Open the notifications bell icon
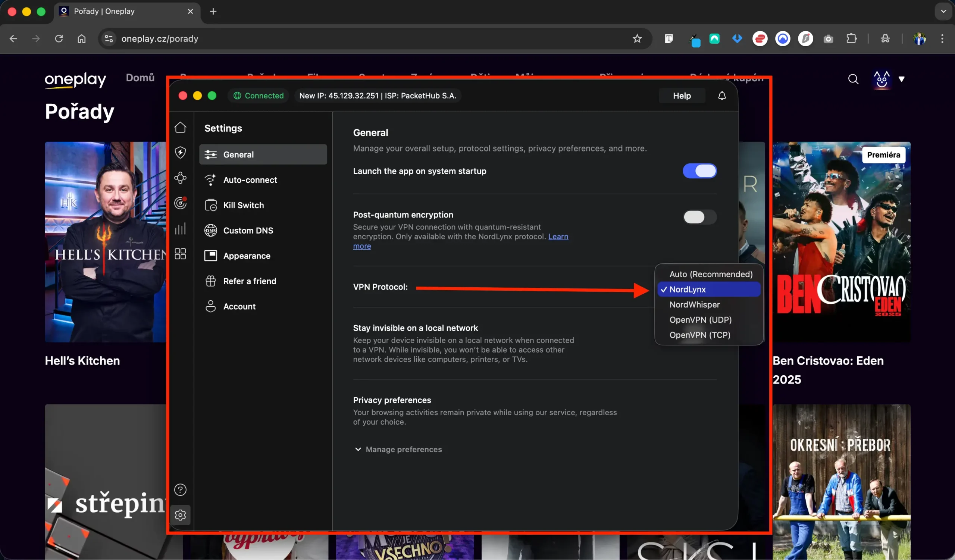 pyautogui.click(x=721, y=96)
